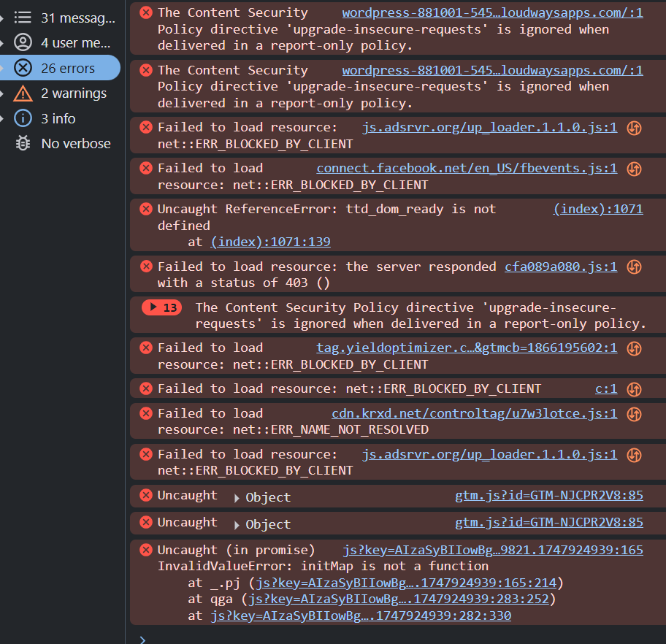The width and height of the screenshot is (666, 644).
Task: Click 'ttd_dom_ready is not defined' error text
Action: pyautogui.click(x=326, y=217)
